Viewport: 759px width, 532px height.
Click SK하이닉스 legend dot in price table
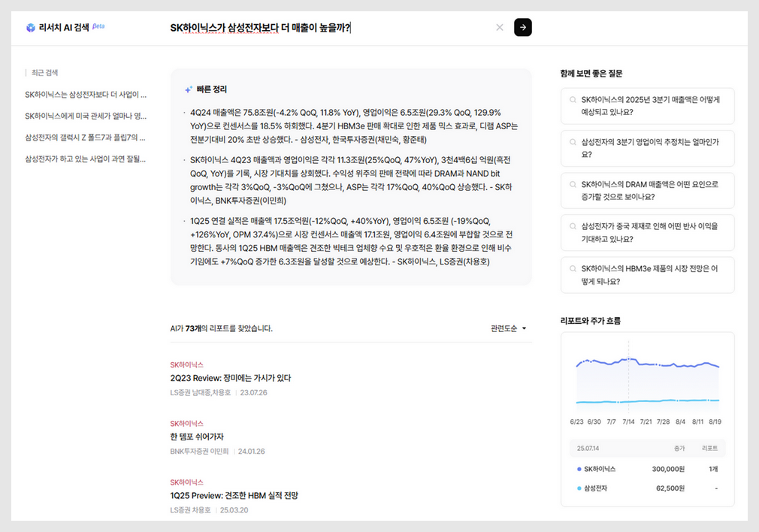click(x=579, y=469)
